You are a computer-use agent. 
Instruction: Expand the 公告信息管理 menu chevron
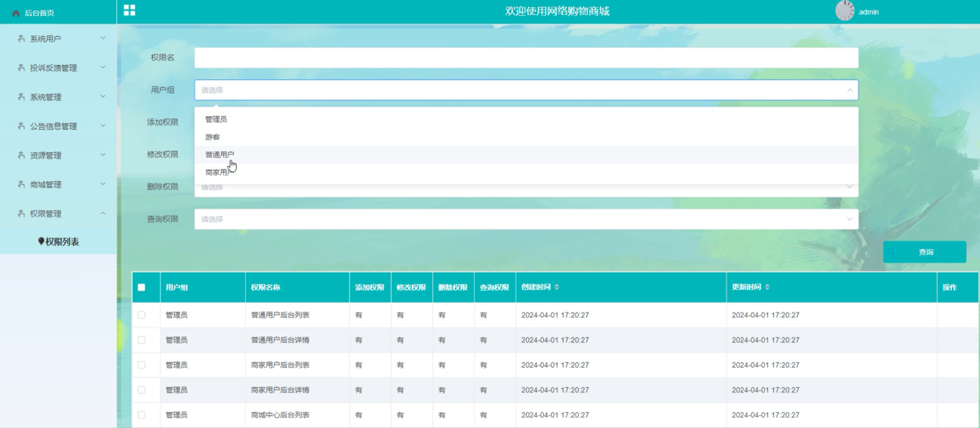click(103, 126)
